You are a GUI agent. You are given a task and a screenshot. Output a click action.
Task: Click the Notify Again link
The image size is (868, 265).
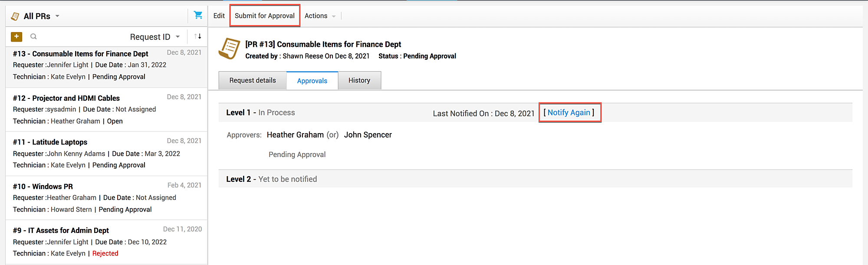(x=569, y=113)
